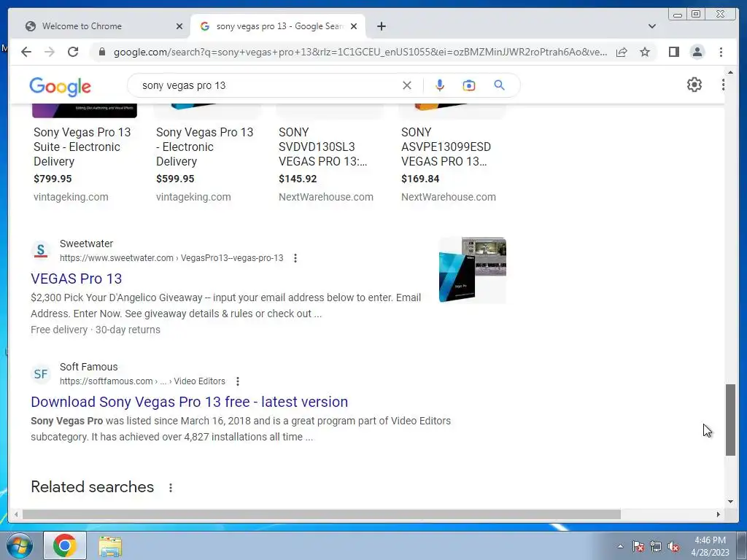Image resolution: width=747 pixels, height=560 pixels.
Task: Share this page from the address bar
Action: [x=622, y=52]
